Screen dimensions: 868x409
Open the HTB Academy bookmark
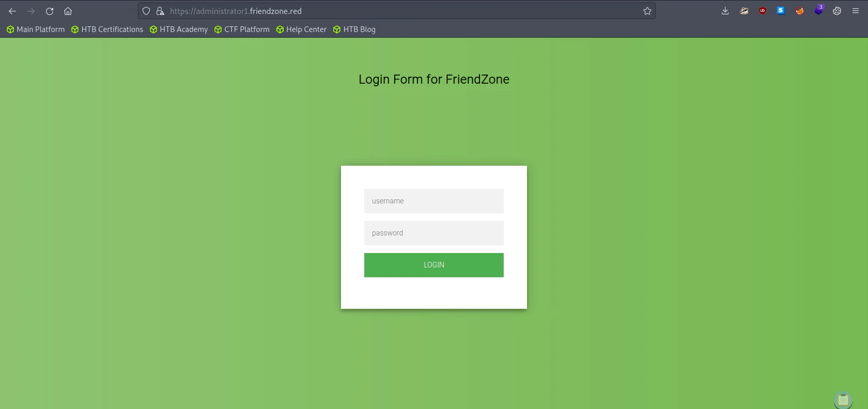[x=179, y=29]
